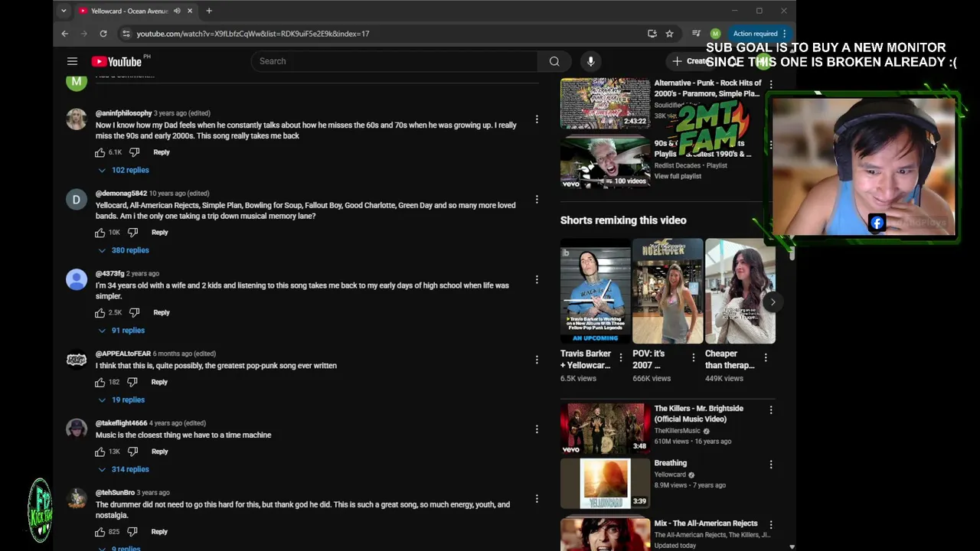Open site info icon in address bar
Screen dimensions: 980x551
[x=126, y=34]
